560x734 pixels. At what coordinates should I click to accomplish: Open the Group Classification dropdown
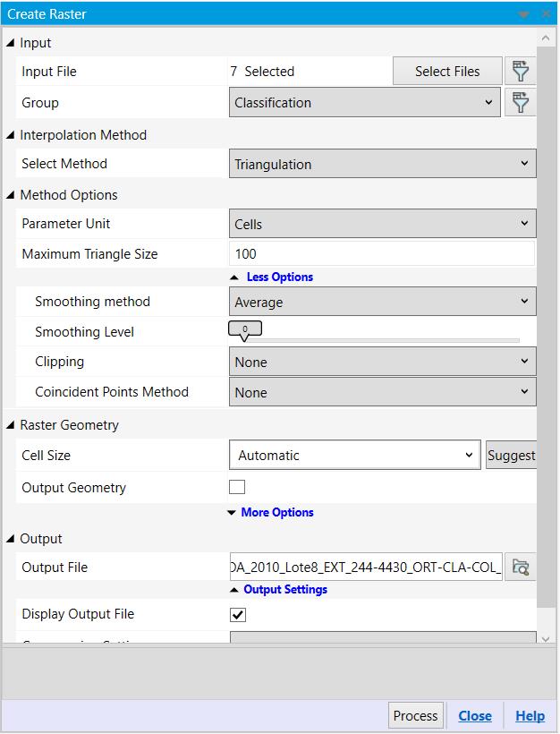364,103
